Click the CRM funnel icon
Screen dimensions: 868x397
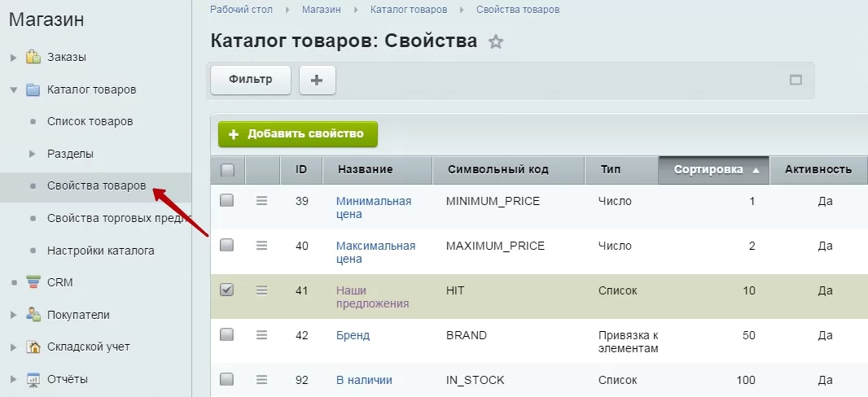[33, 282]
